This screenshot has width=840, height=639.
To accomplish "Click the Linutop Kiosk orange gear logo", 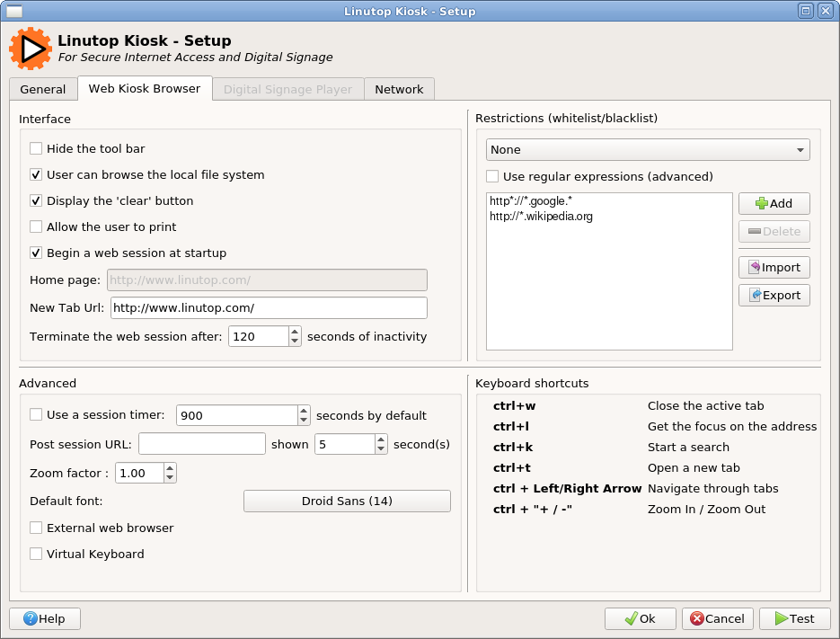I will point(31,49).
